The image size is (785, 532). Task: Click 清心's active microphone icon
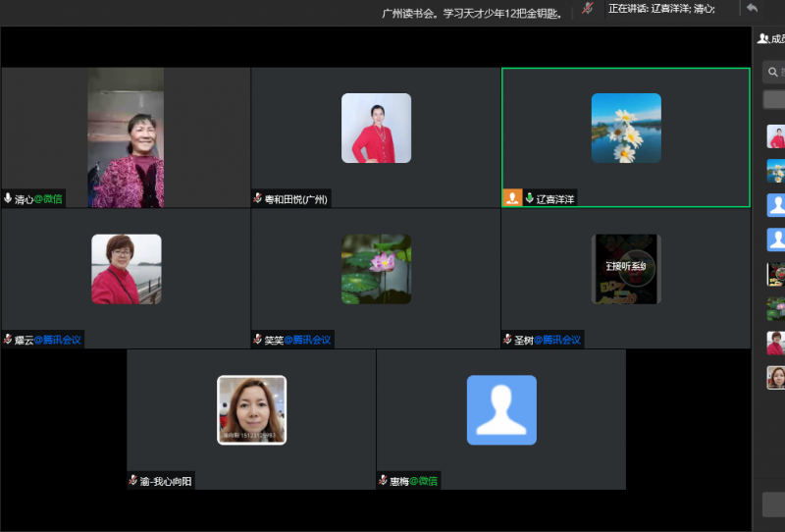8,198
